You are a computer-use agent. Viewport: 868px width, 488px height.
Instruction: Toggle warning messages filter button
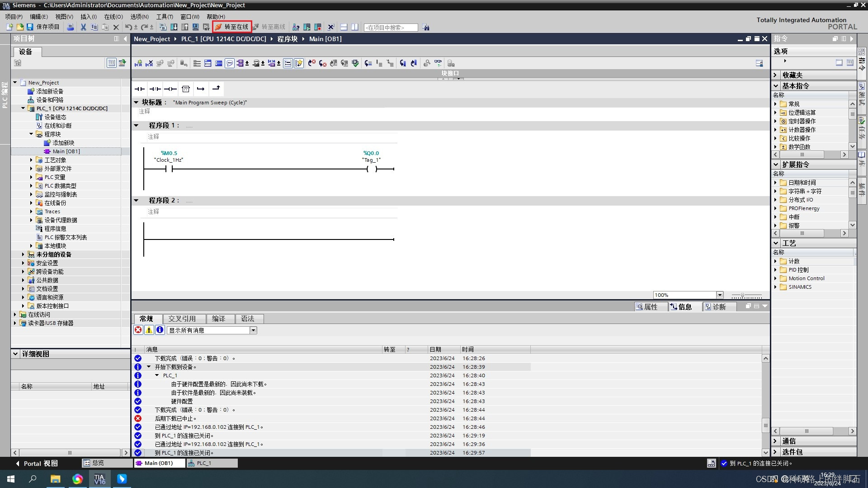point(149,330)
